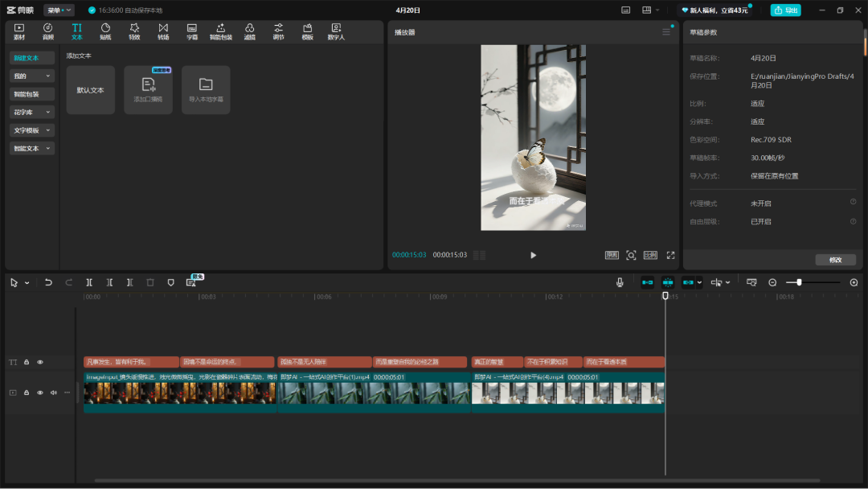868x489 pixels.
Task: Click the marker shield icon in timeline toolbar
Action: (170, 282)
